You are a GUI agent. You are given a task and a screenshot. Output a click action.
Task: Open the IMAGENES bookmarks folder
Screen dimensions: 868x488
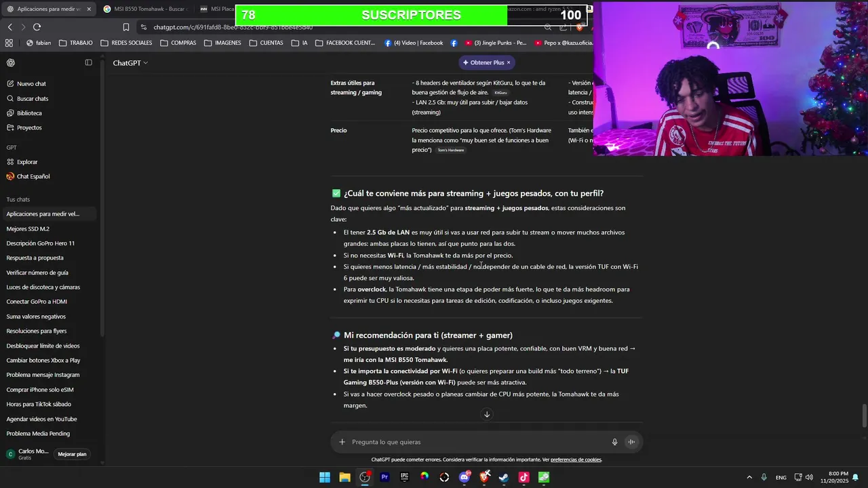pos(222,43)
